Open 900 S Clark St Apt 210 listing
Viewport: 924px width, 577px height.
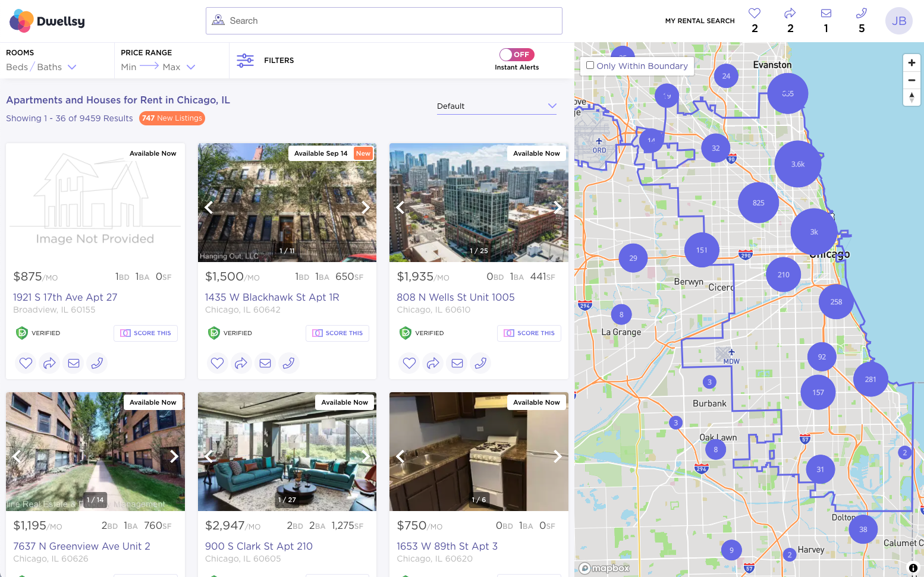(259, 546)
